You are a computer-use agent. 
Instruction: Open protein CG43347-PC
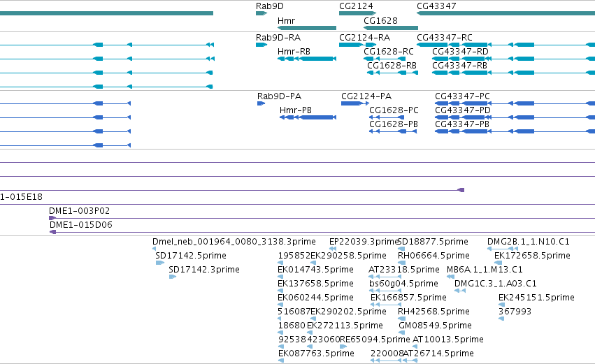point(462,96)
